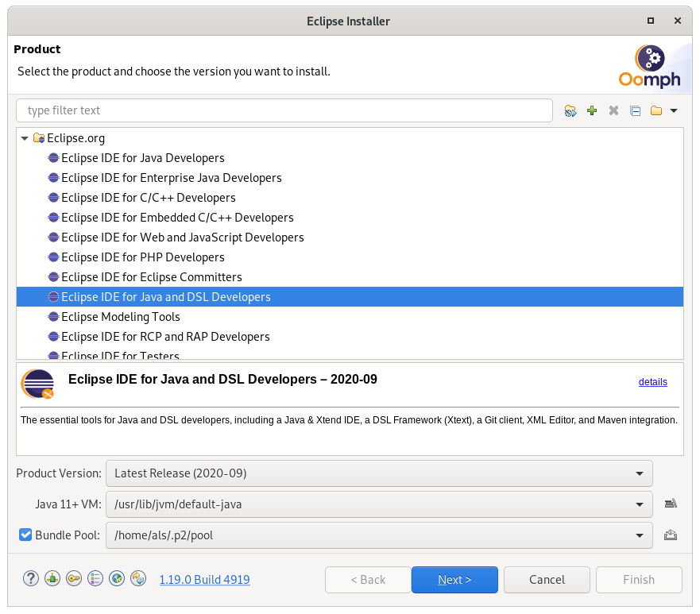The image size is (700, 614).
Task: Open network proxy settings globe icon
Action: [x=117, y=579]
